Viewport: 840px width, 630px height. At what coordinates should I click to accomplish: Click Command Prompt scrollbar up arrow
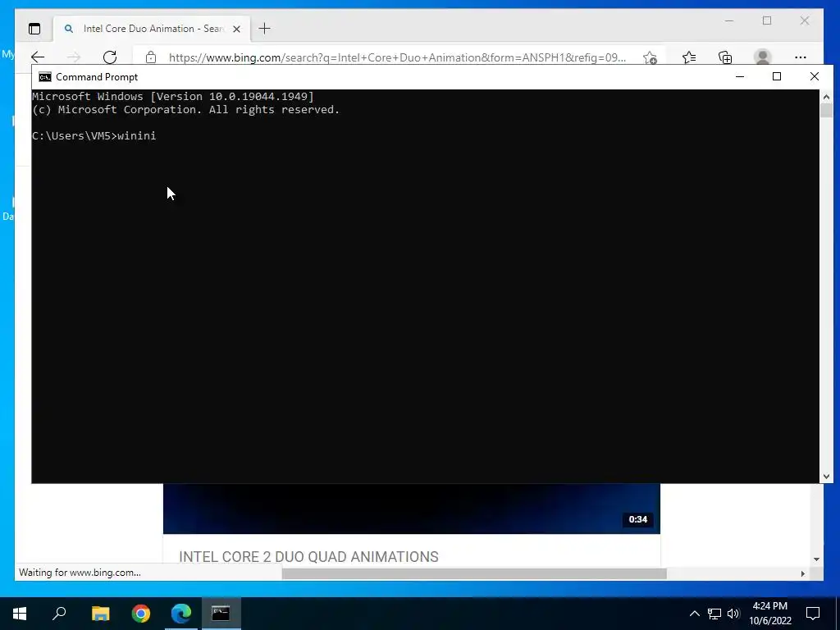coord(826,97)
